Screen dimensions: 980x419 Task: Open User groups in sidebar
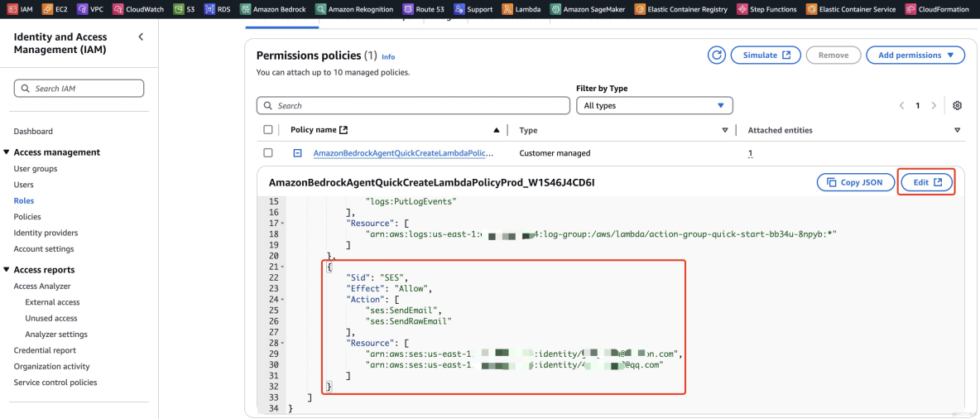click(x=36, y=169)
